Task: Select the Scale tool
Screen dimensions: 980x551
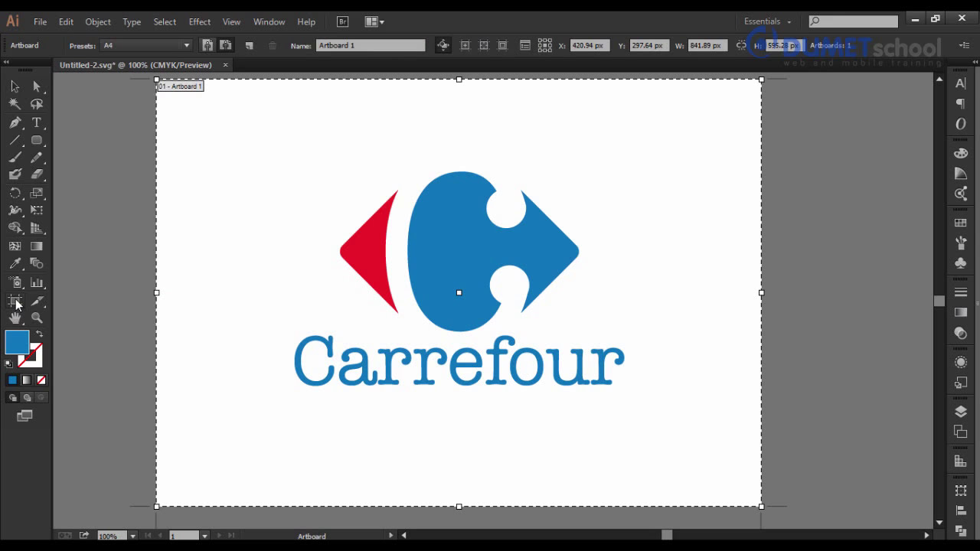Action: [x=36, y=193]
